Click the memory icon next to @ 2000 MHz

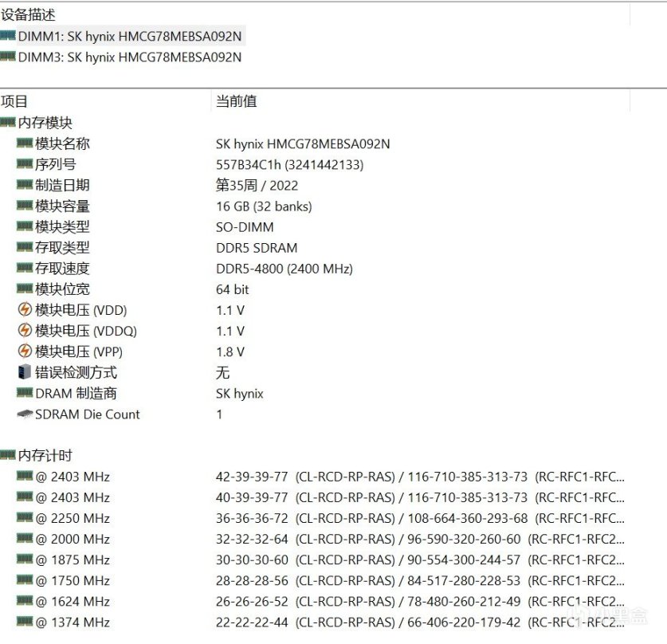(x=25, y=539)
